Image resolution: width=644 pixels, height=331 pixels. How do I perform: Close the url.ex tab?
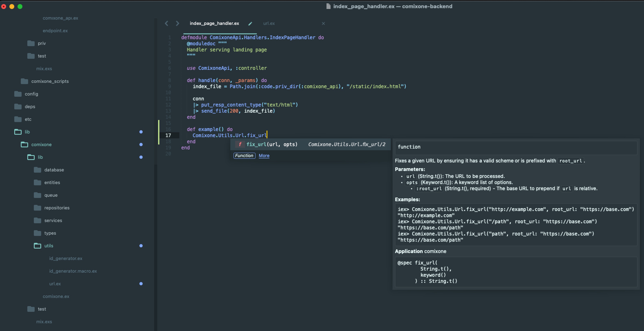click(x=323, y=23)
